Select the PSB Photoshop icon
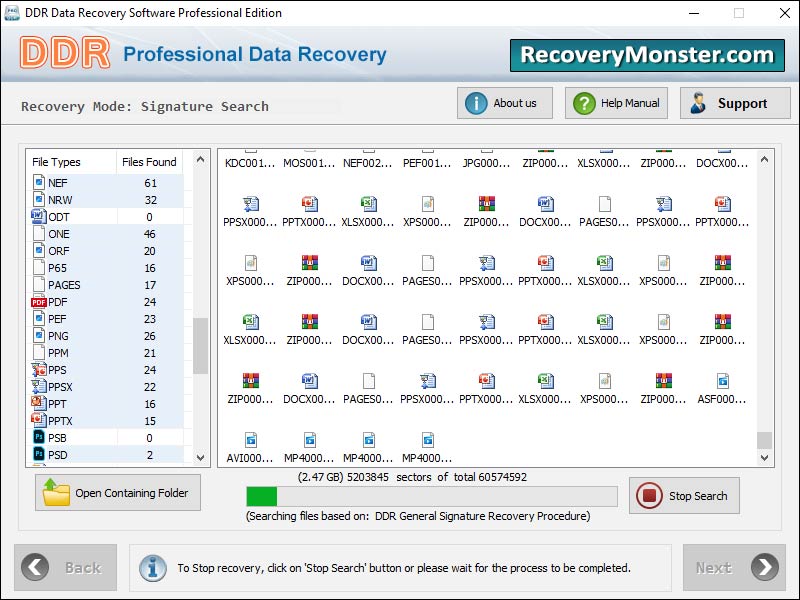This screenshot has height=600, width=800. pyautogui.click(x=39, y=437)
